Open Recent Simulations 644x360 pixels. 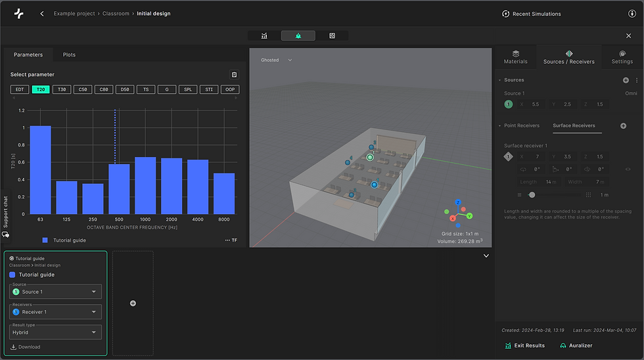click(x=532, y=14)
